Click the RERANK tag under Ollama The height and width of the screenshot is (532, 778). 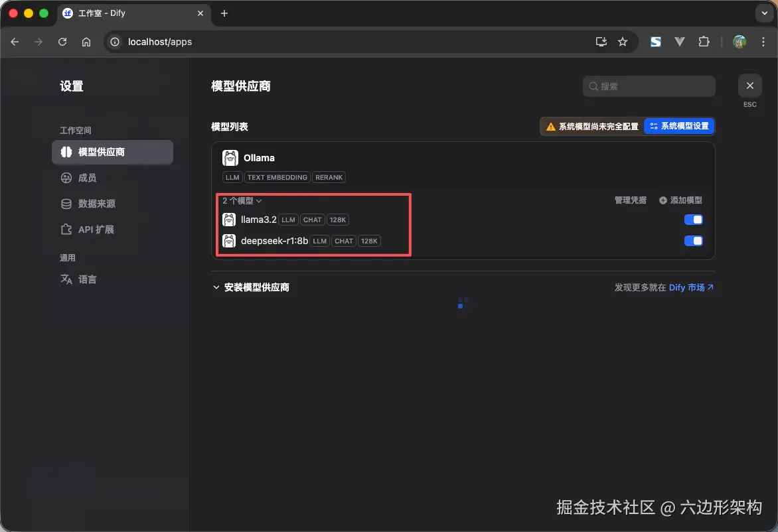[329, 178]
